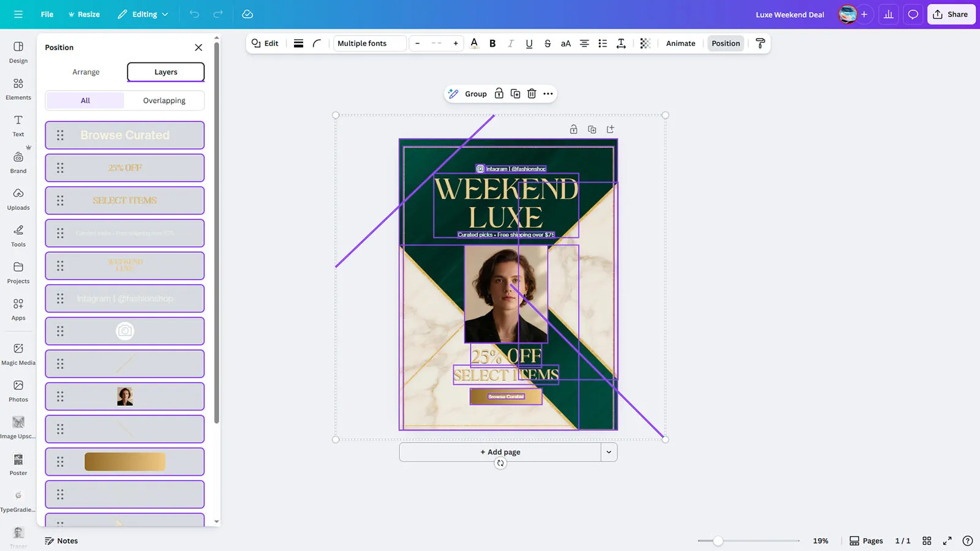Select the 25% OFF layer
This screenshot has width=980, height=551.
coord(125,168)
